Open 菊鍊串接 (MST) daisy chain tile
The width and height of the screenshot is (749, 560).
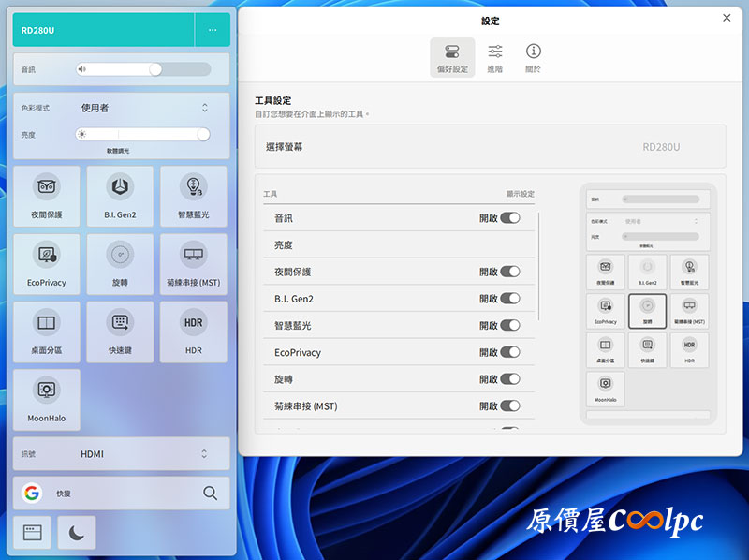pos(194,264)
